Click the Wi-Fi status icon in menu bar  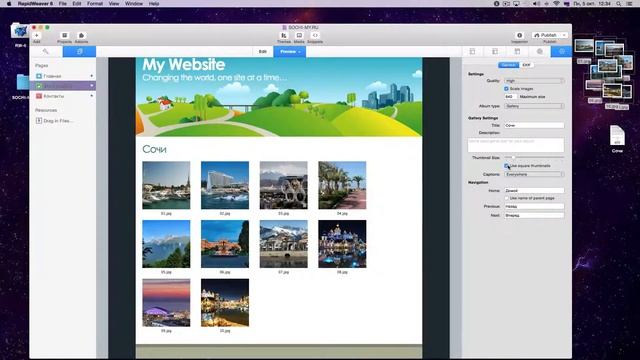tap(556, 3)
